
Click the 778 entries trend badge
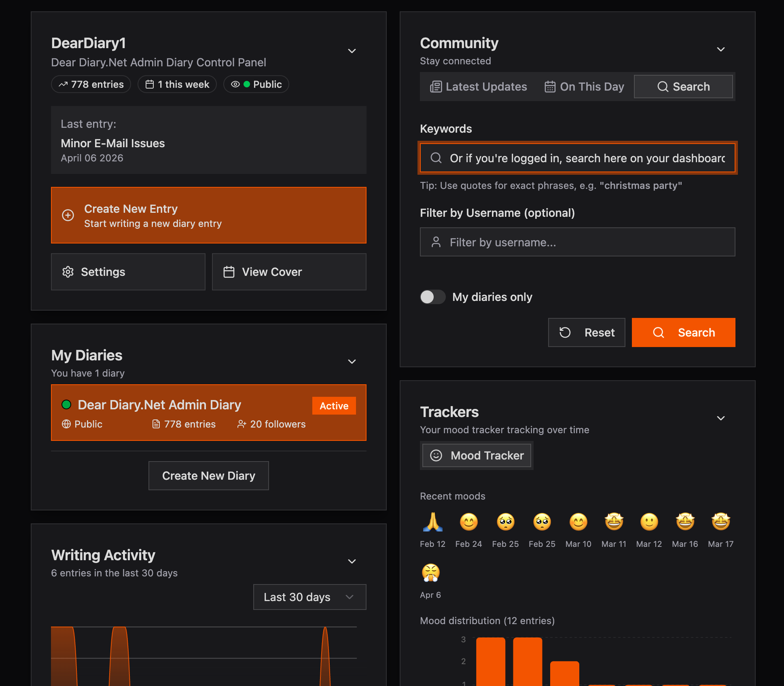[91, 84]
